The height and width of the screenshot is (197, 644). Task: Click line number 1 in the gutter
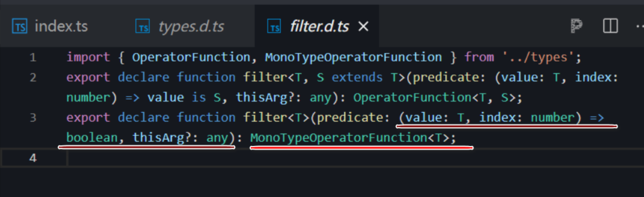[32, 58]
